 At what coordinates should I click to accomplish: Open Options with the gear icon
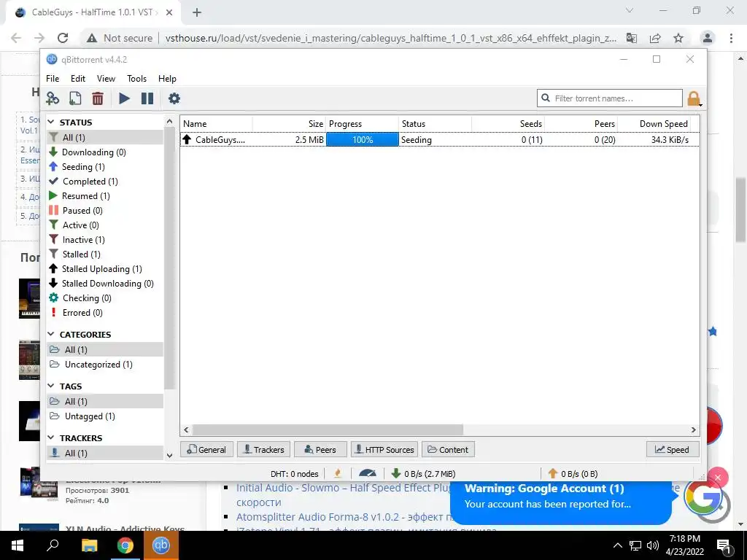[174, 98]
